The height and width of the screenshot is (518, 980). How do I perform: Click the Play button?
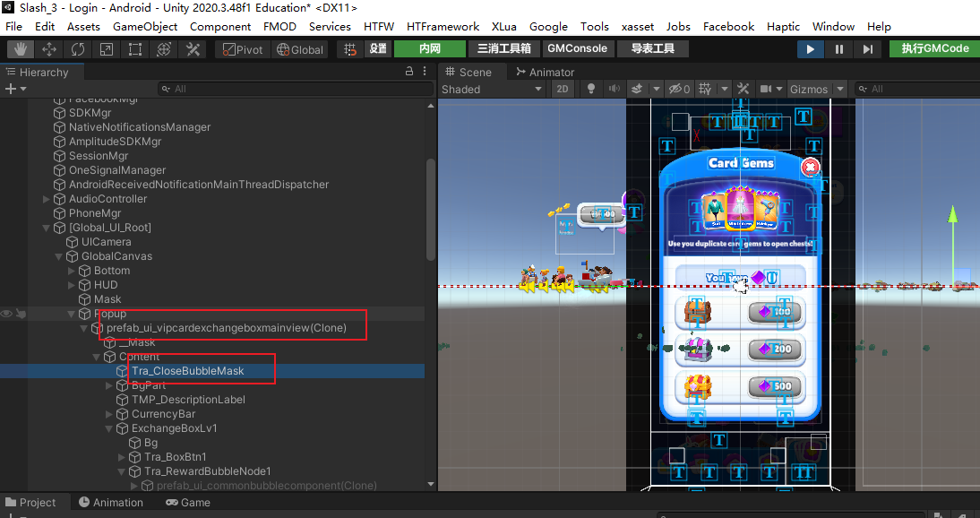click(x=811, y=48)
